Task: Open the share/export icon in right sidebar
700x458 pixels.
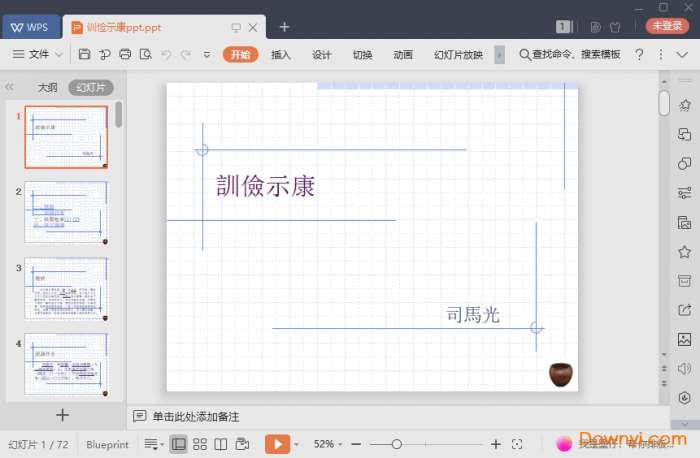Action: point(684,310)
